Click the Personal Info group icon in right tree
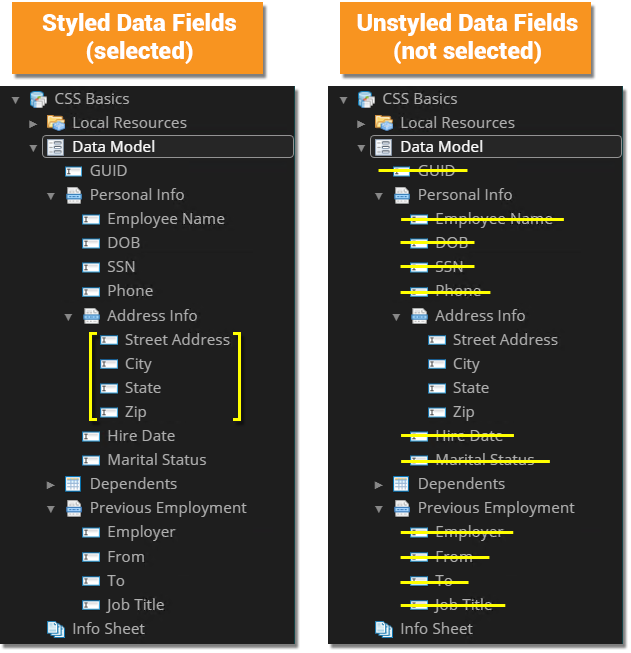 [x=401, y=195]
